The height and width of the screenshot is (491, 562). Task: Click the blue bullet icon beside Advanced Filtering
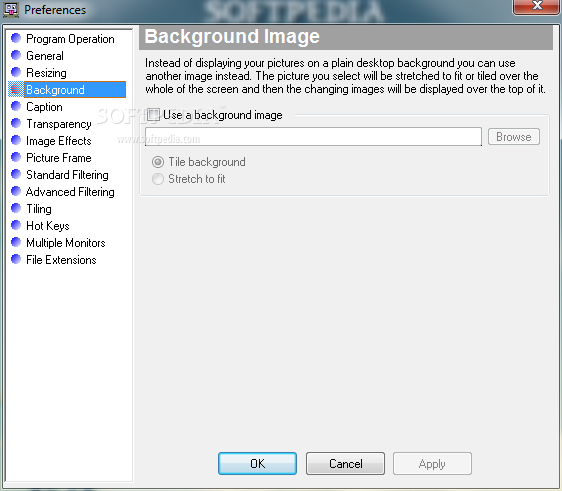pyautogui.click(x=16, y=191)
